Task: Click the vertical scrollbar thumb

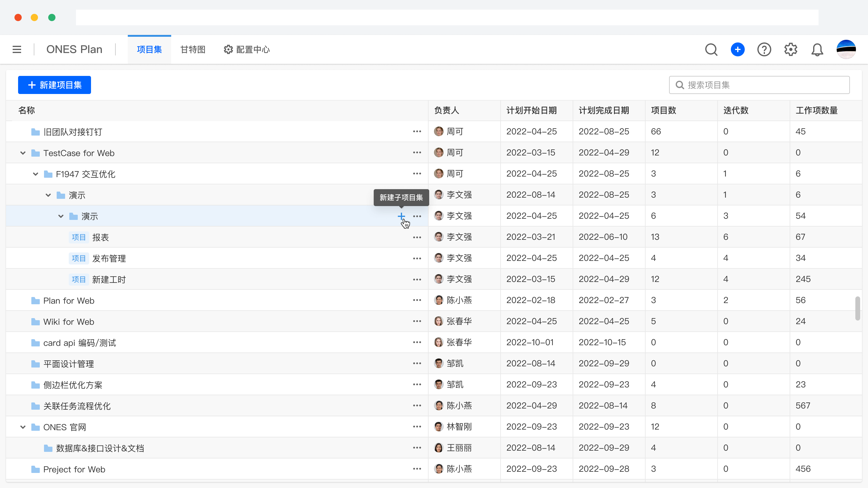Action: coord(857,308)
